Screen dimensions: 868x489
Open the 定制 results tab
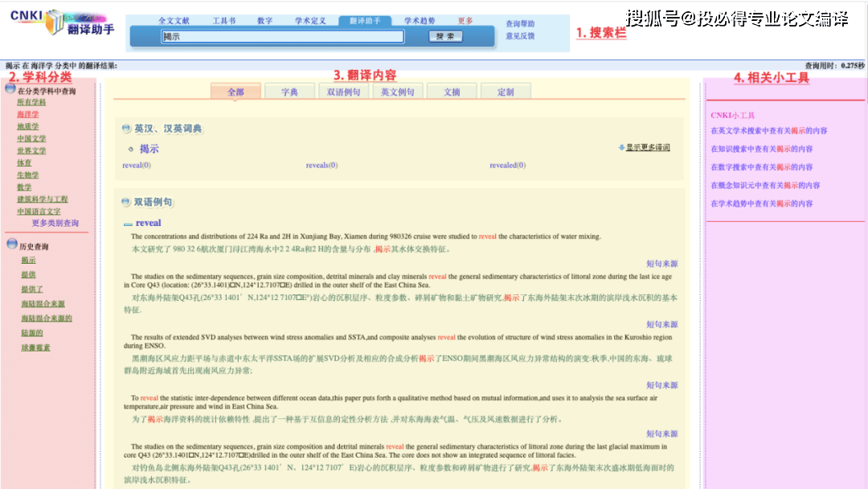pos(506,92)
